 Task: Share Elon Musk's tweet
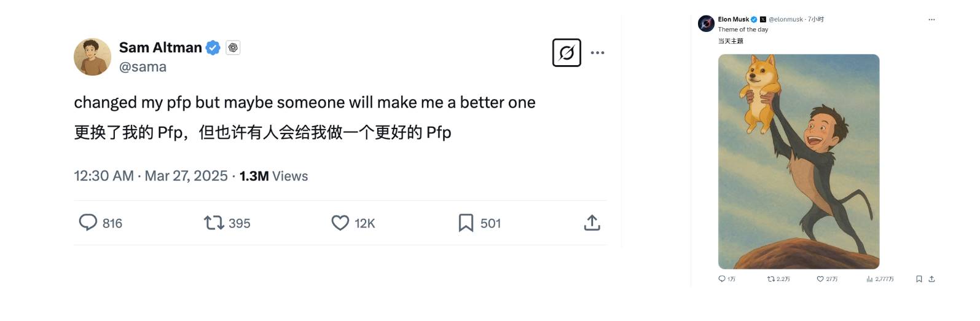(x=931, y=279)
